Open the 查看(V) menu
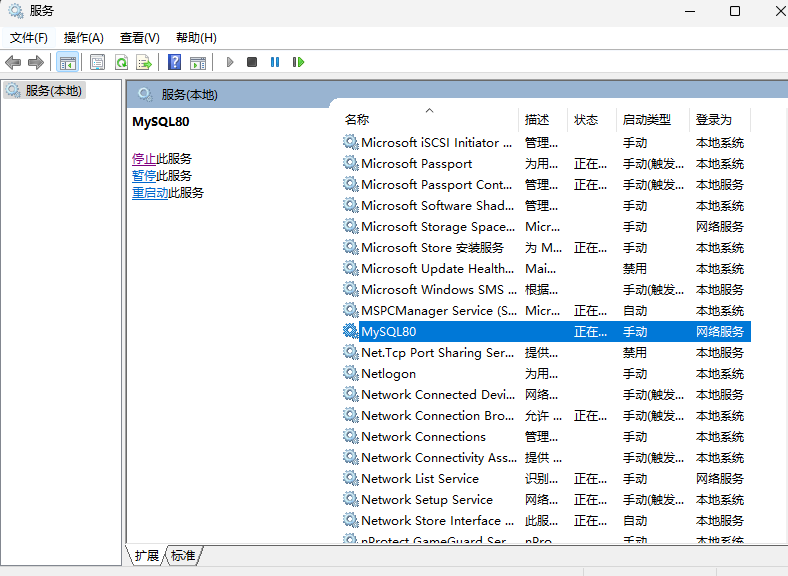788x576 pixels. [139, 38]
